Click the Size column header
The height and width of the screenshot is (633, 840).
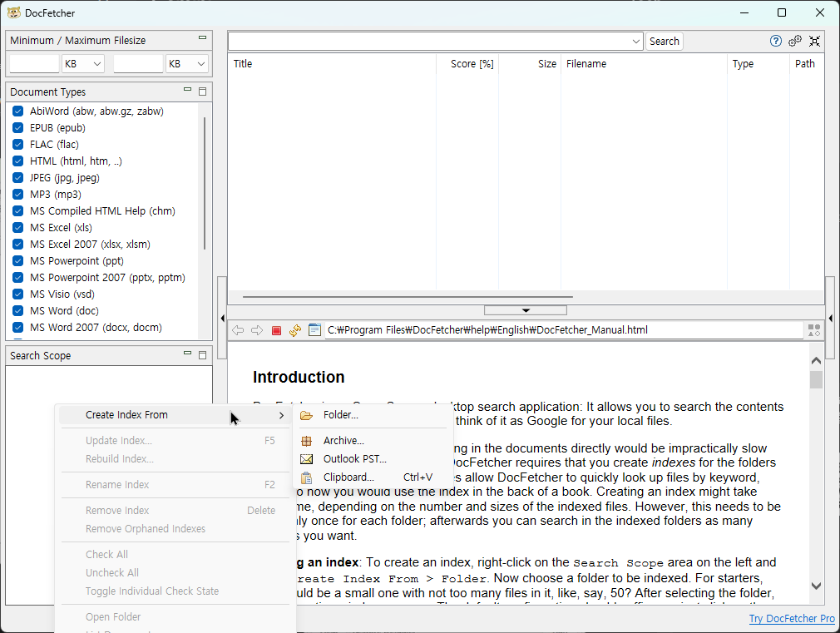[530, 64]
